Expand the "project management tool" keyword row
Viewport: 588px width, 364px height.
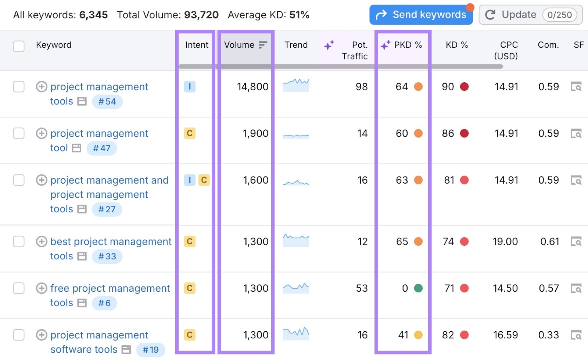(x=42, y=133)
